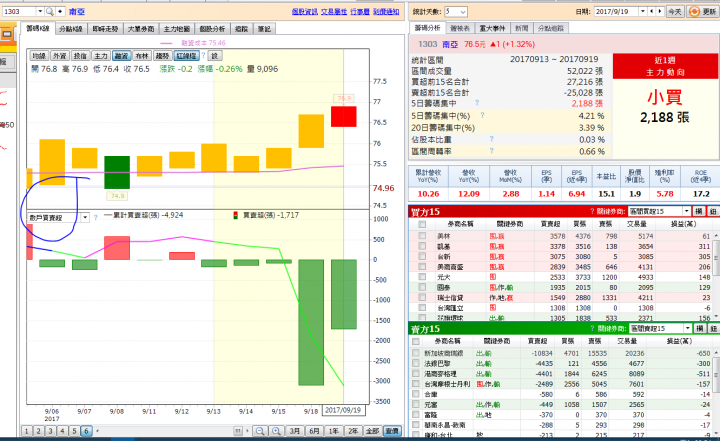This screenshot has height=441, width=720.
Task: Click the previous day arrow next to date
Action: click(x=652, y=11)
